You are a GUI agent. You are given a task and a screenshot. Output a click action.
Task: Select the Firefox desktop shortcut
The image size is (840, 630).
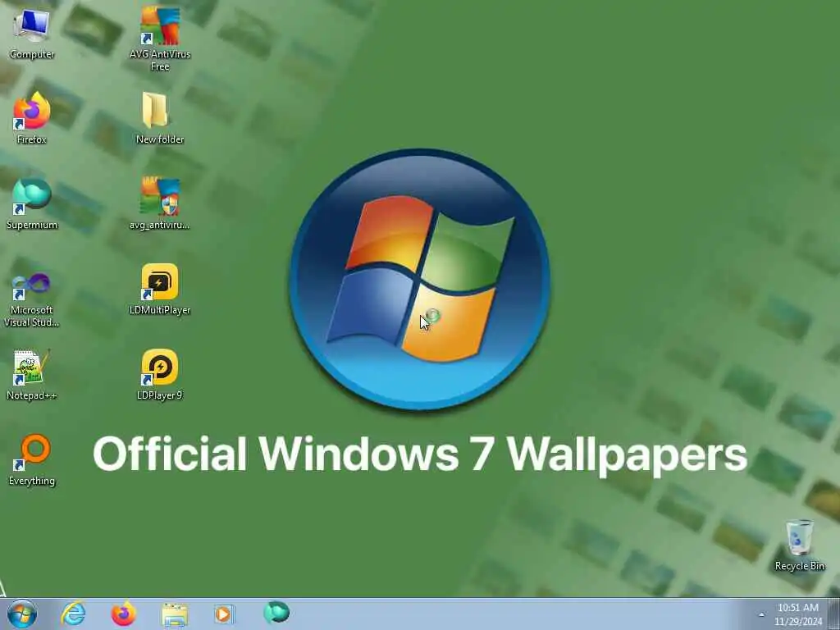click(x=32, y=118)
